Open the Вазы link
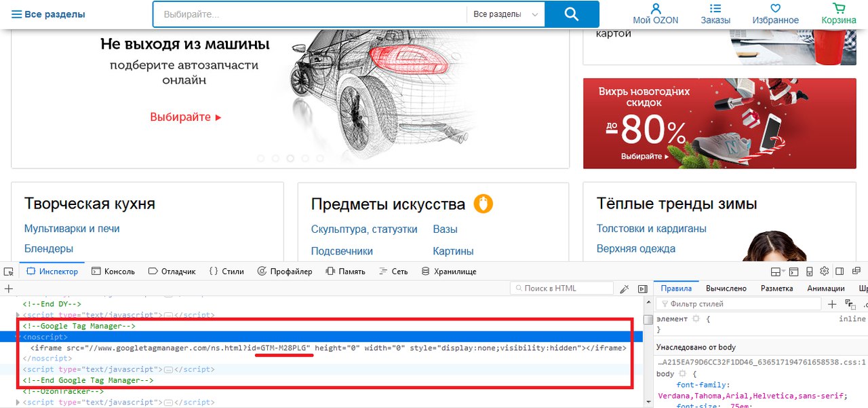868x408 pixels. [446, 229]
